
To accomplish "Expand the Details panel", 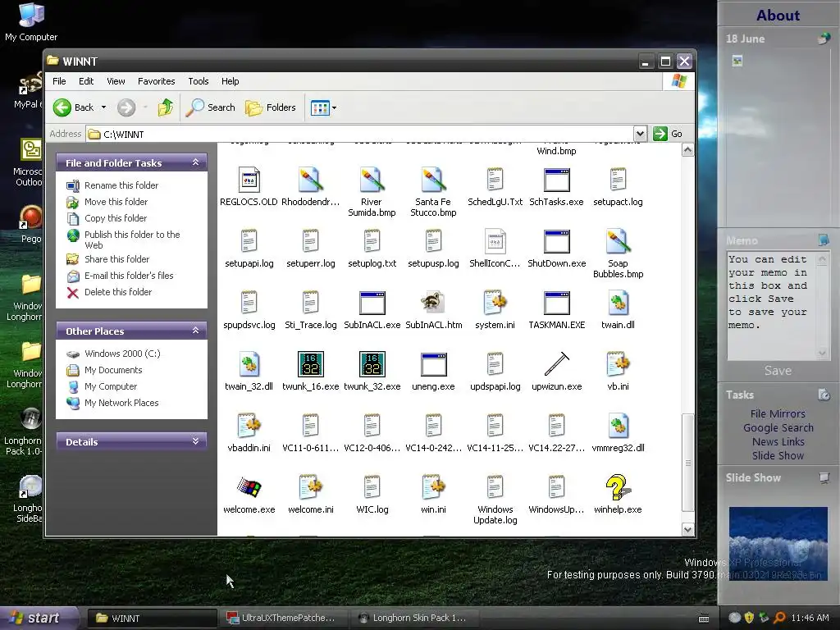I will click(195, 441).
